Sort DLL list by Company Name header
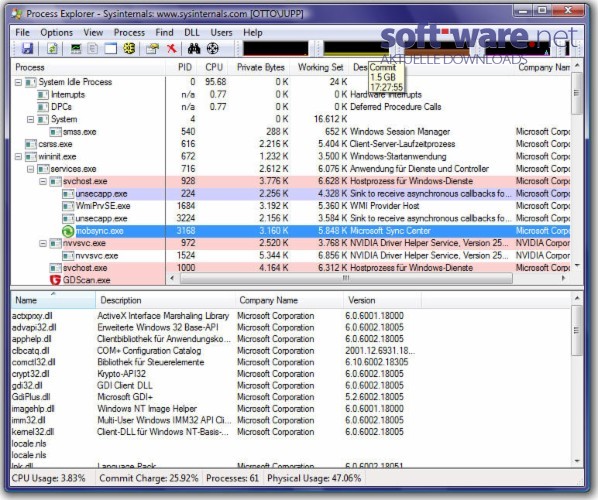This screenshot has width=598, height=500. click(289, 301)
